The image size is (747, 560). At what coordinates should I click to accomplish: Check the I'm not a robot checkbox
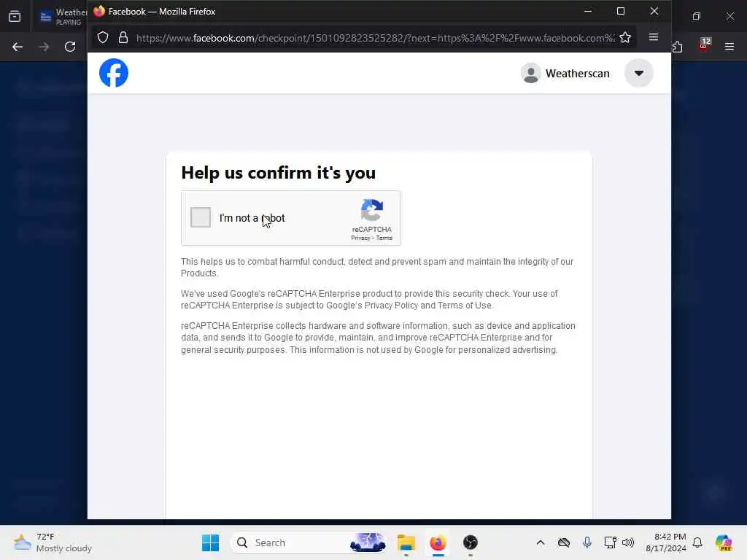[x=201, y=217]
